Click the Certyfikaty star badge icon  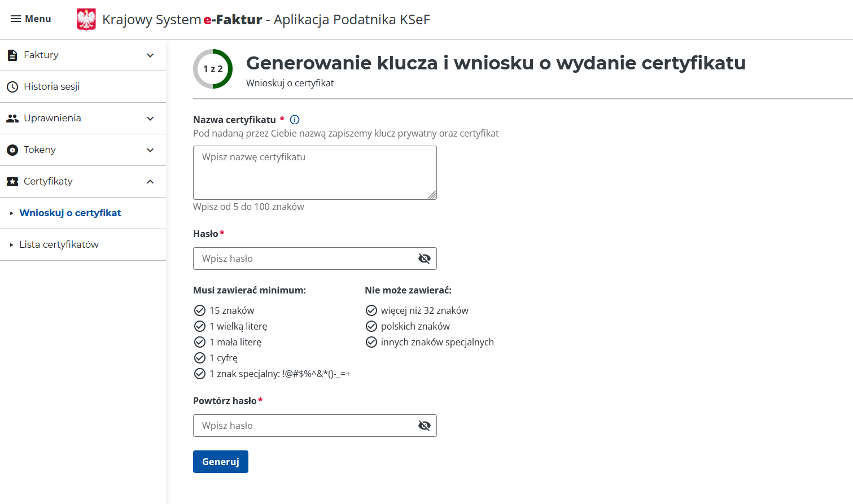pyautogui.click(x=12, y=181)
